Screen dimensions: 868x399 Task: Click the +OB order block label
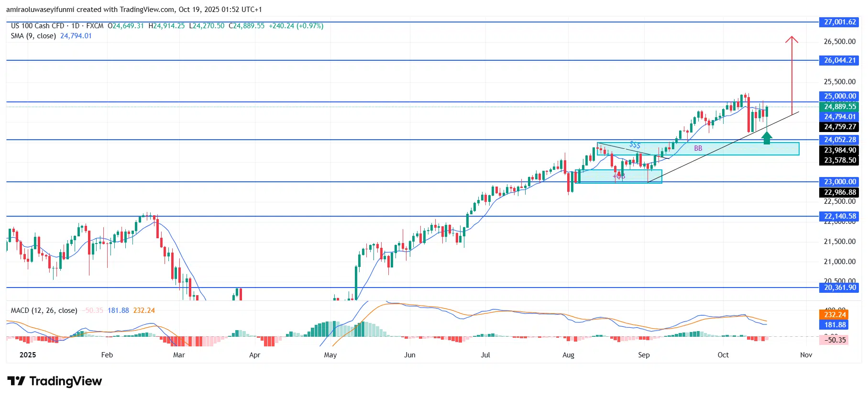619,176
